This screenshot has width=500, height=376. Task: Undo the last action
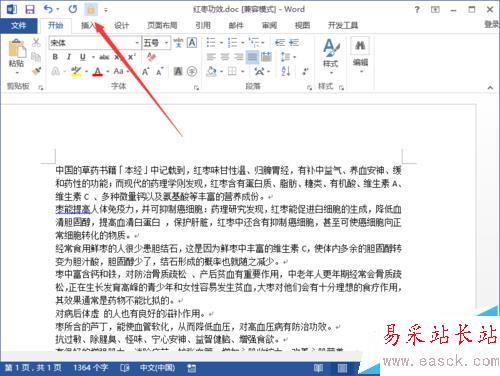pos(49,9)
